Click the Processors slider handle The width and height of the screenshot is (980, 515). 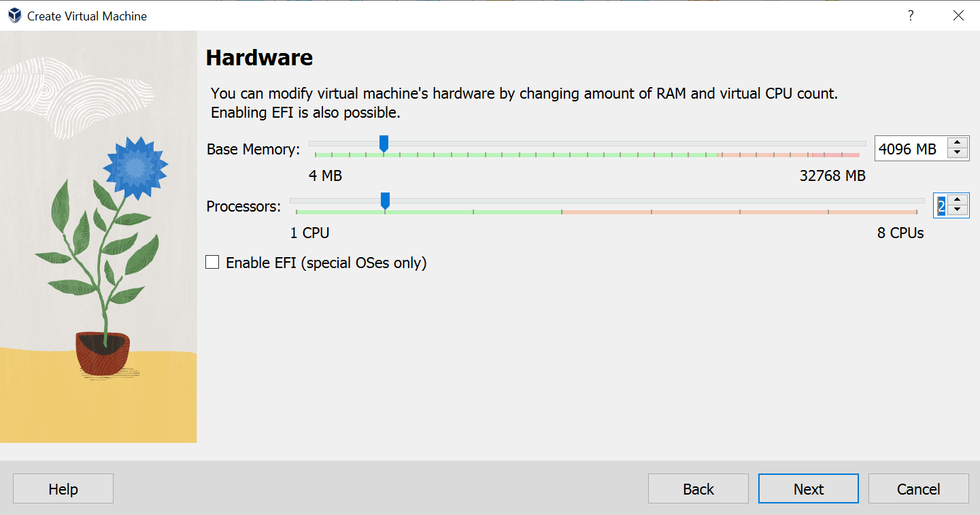(x=385, y=200)
